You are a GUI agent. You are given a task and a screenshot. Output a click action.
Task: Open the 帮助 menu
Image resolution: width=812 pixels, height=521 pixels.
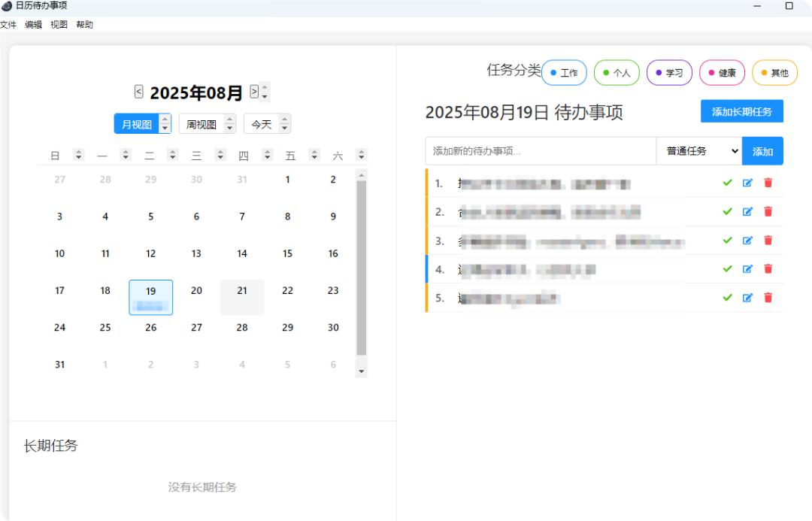click(84, 24)
